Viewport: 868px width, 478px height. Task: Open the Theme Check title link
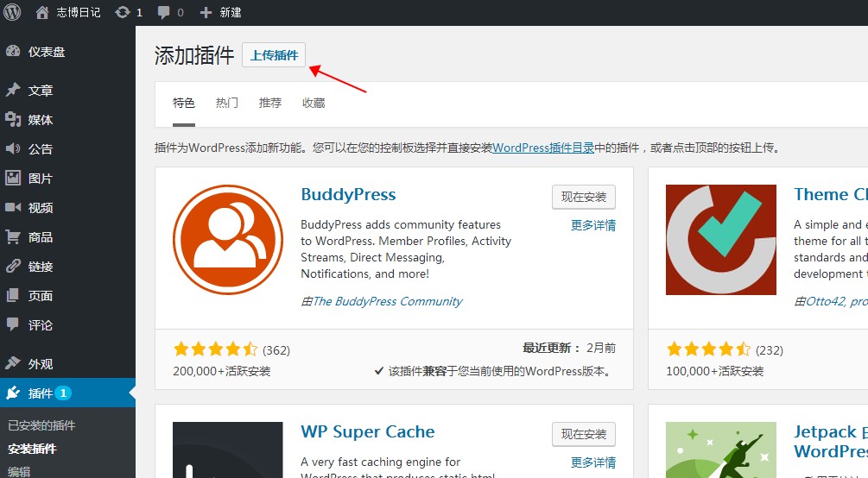point(830,195)
